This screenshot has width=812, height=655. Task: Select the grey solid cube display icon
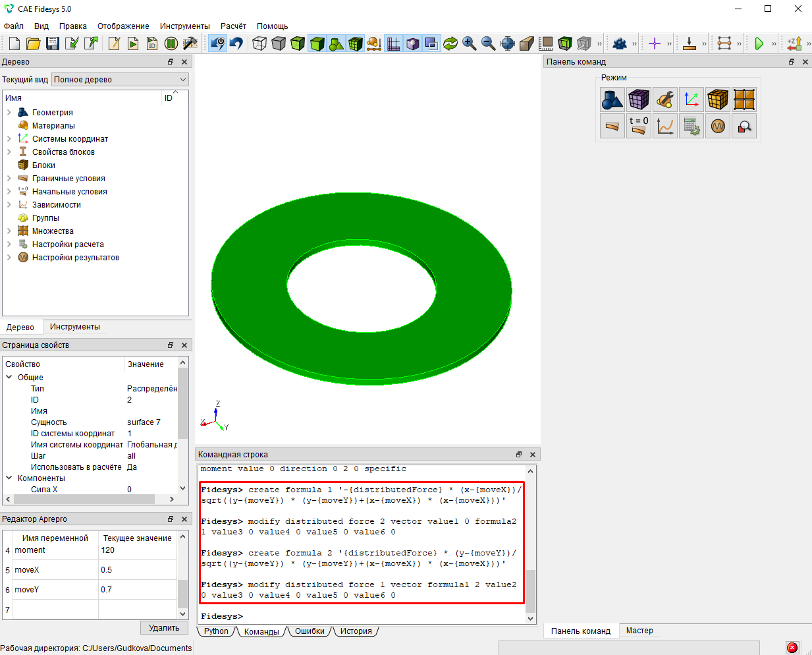(279, 43)
